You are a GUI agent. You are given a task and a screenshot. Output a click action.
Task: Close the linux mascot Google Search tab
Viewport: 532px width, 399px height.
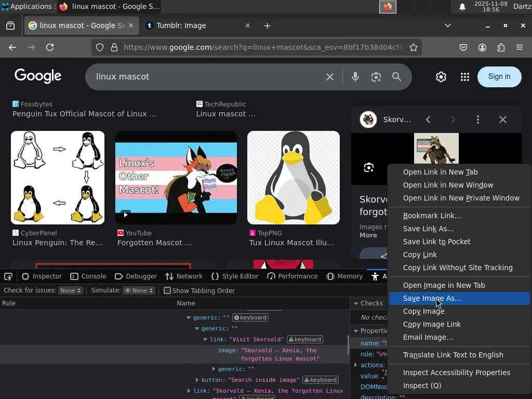click(131, 26)
